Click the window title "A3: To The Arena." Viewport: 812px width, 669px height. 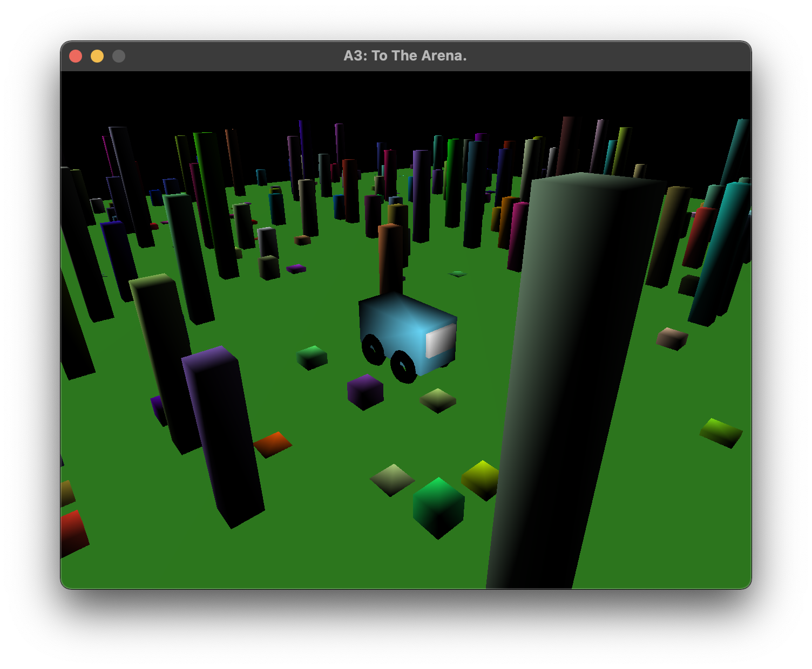405,56
